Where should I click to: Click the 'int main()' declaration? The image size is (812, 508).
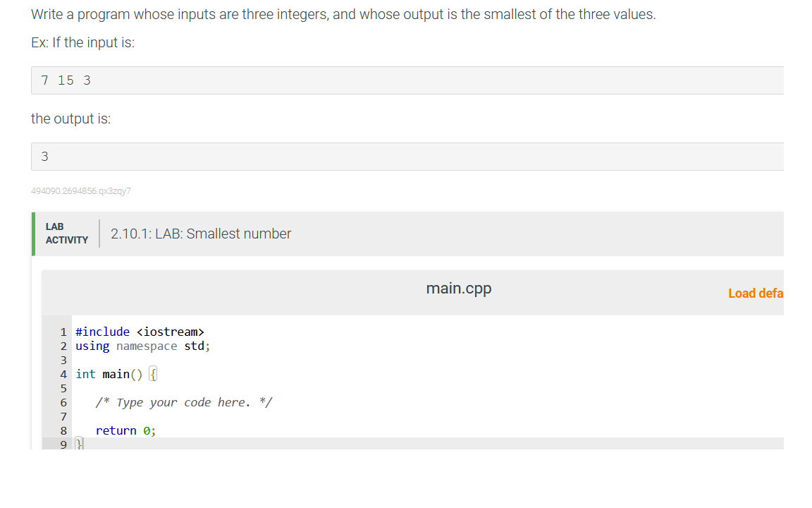click(109, 374)
